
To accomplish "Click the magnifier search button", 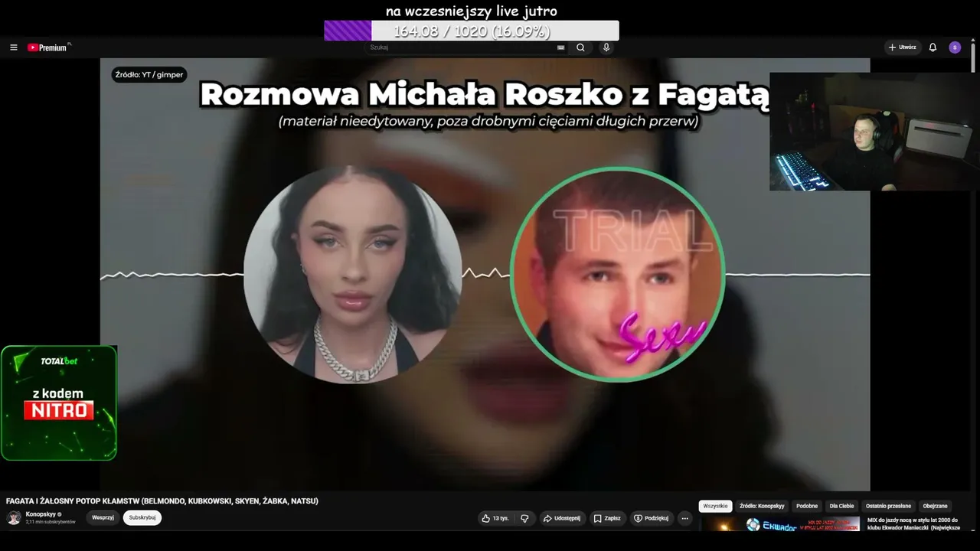I will (580, 47).
